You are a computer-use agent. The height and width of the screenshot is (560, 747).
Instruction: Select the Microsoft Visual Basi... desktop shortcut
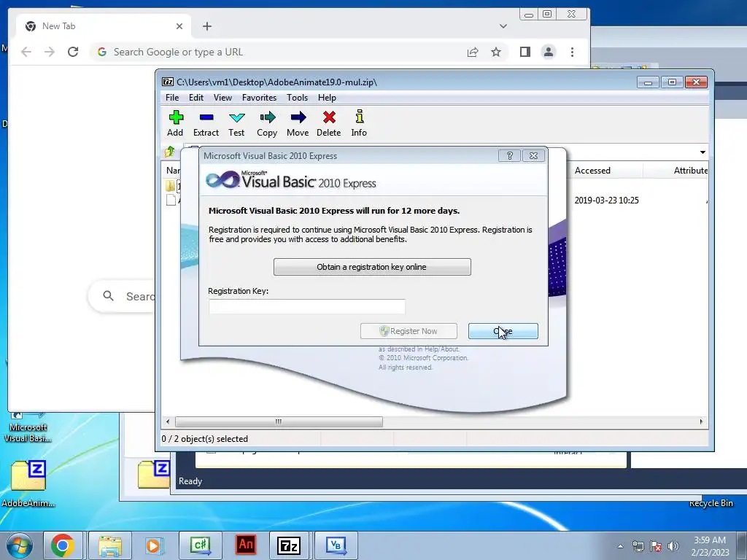28,427
